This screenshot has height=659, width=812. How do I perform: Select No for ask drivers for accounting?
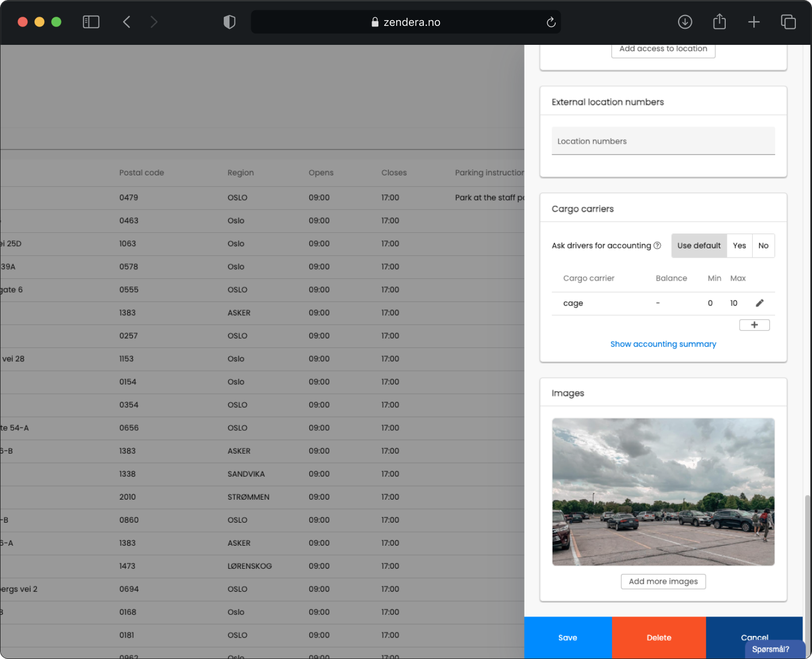(763, 246)
